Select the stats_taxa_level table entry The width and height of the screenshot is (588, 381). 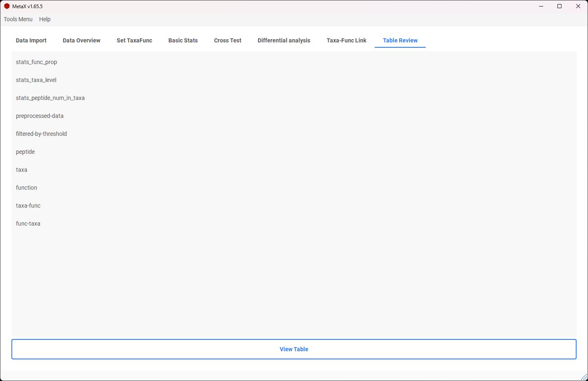(294, 80)
